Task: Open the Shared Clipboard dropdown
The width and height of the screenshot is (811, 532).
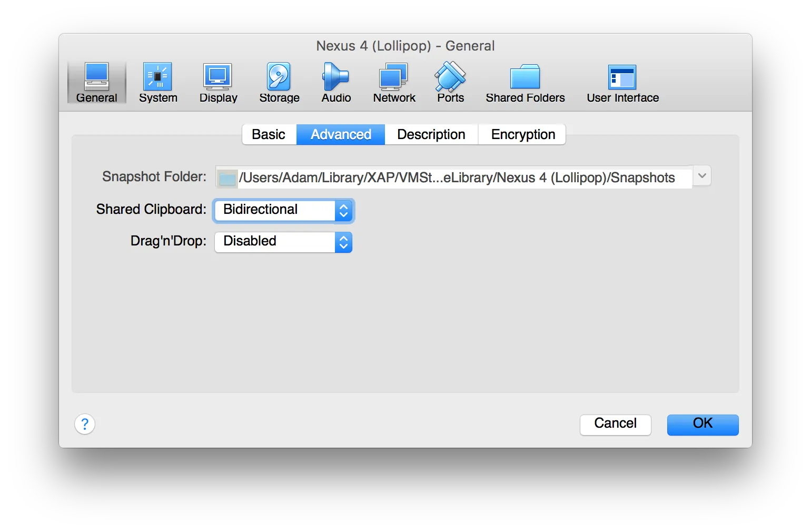Action: 283,210
